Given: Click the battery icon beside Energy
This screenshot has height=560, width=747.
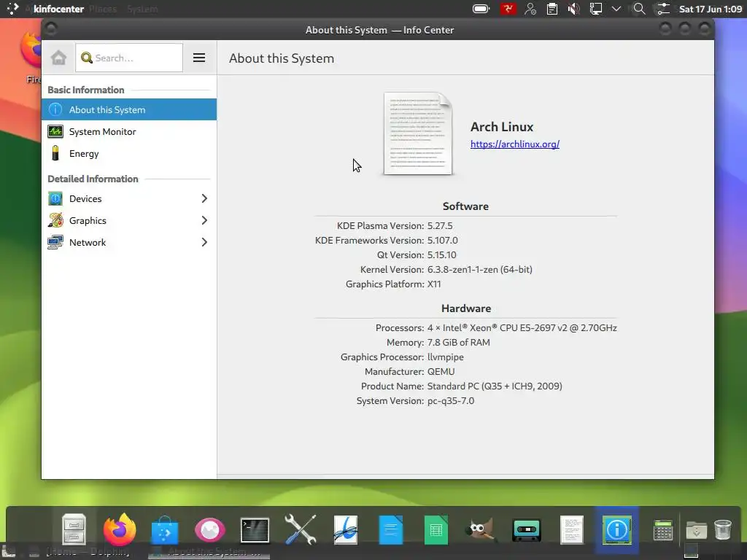Looking at the screenshot, I should coord(55,153).
